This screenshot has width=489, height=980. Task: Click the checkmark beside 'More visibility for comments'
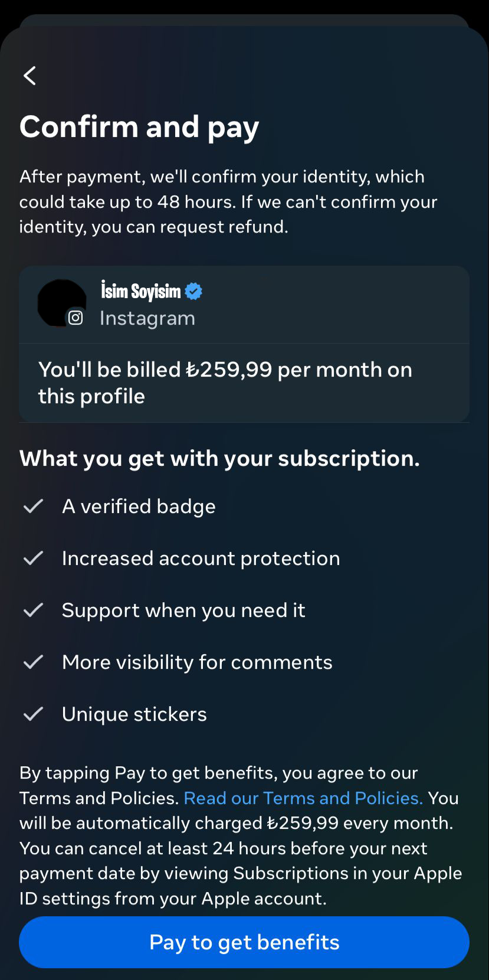[x=34, y=662]
